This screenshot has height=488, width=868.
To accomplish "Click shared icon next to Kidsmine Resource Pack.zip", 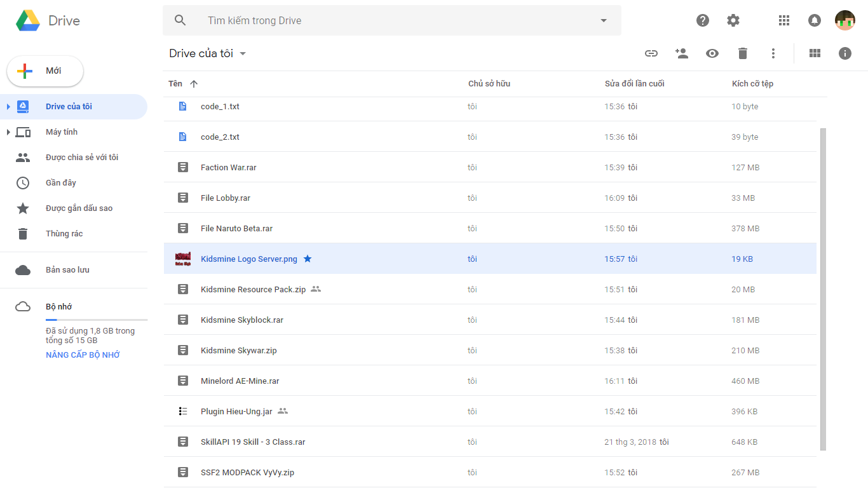I will (316, 289).
